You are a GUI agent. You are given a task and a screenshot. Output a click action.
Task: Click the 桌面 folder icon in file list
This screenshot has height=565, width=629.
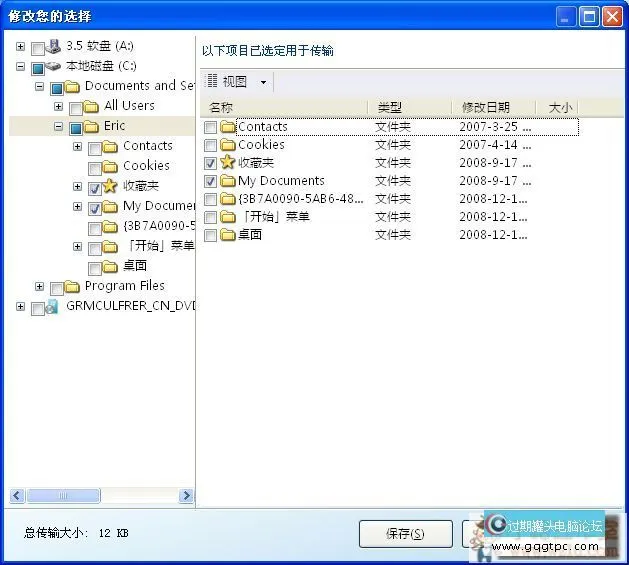(x=228, y=235)
